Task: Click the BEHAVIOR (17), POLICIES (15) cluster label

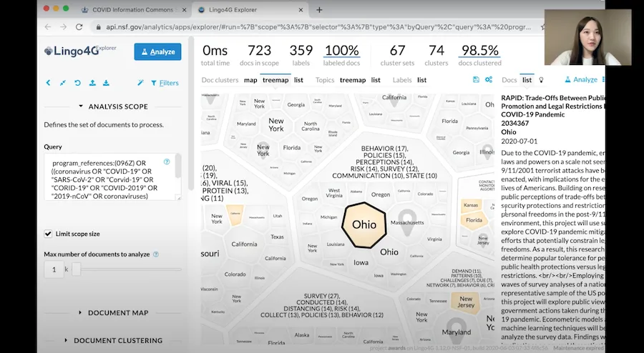Action: [x=384, y=162]
